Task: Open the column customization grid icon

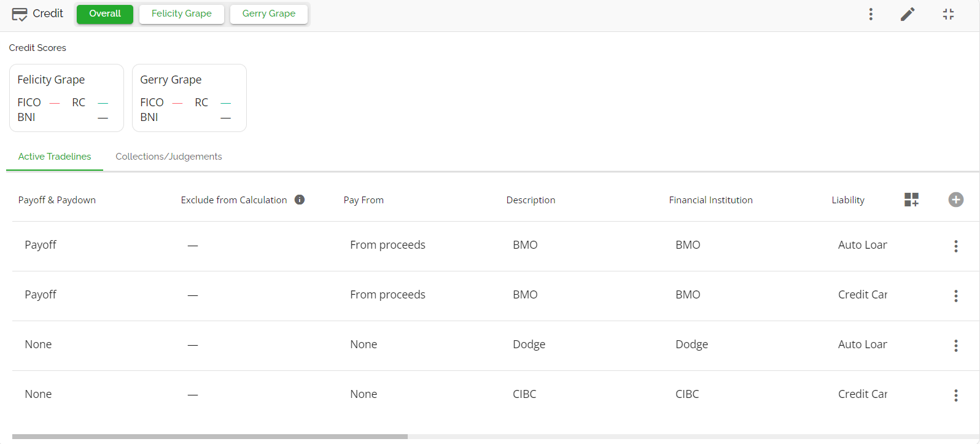Action: (x=911, y=200)
